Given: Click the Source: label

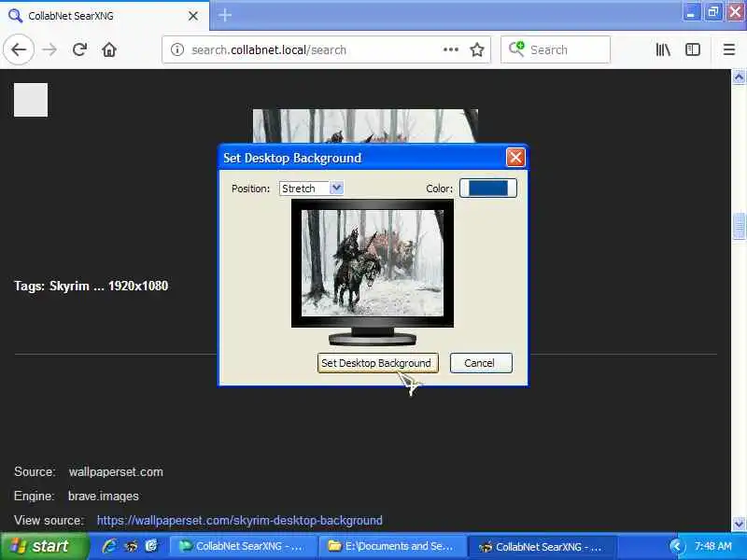Looking at the screenshot, I should [x=35, y=471].
